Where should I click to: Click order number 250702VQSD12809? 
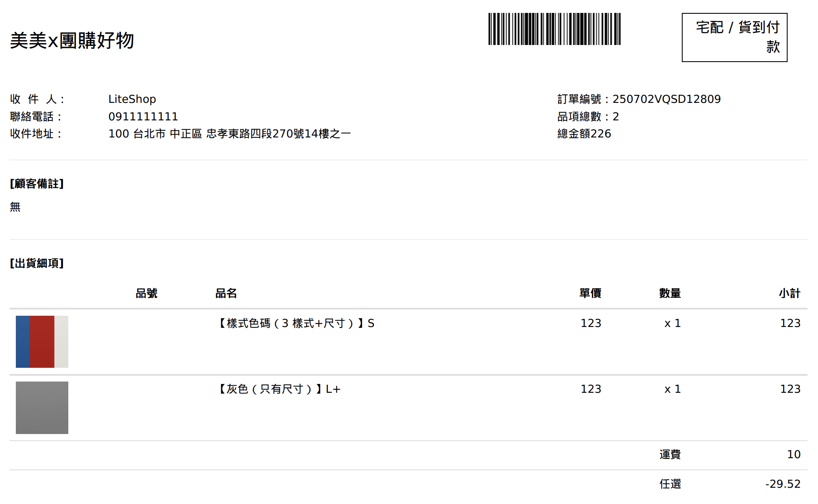click(x=666, y=99)
